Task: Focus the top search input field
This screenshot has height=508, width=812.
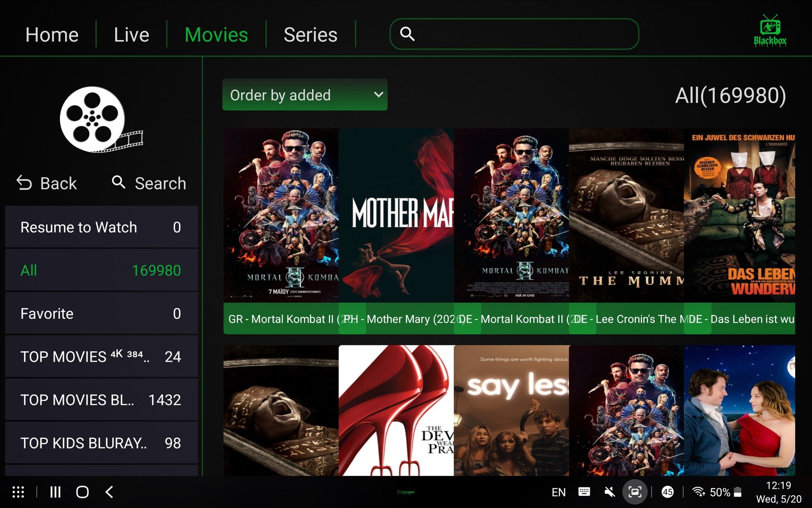Action: [x=514, y=34]
